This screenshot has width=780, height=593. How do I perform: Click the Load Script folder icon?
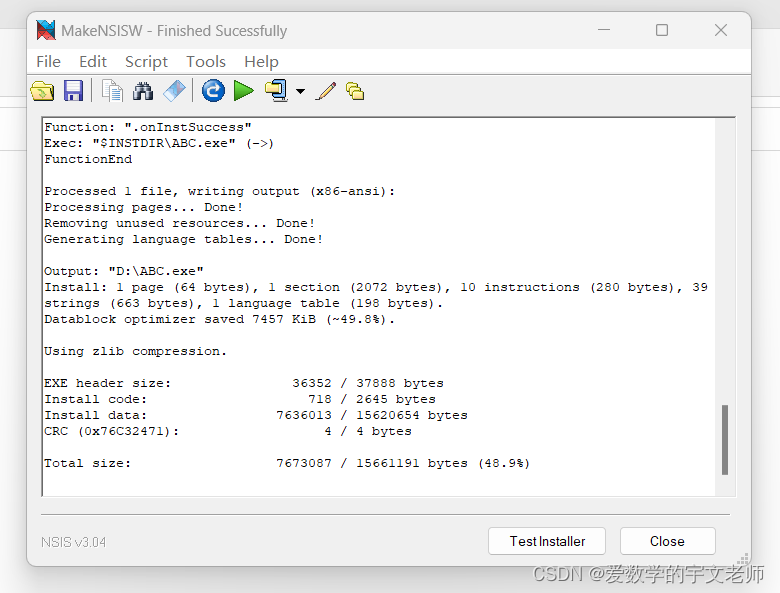[42, 91]
